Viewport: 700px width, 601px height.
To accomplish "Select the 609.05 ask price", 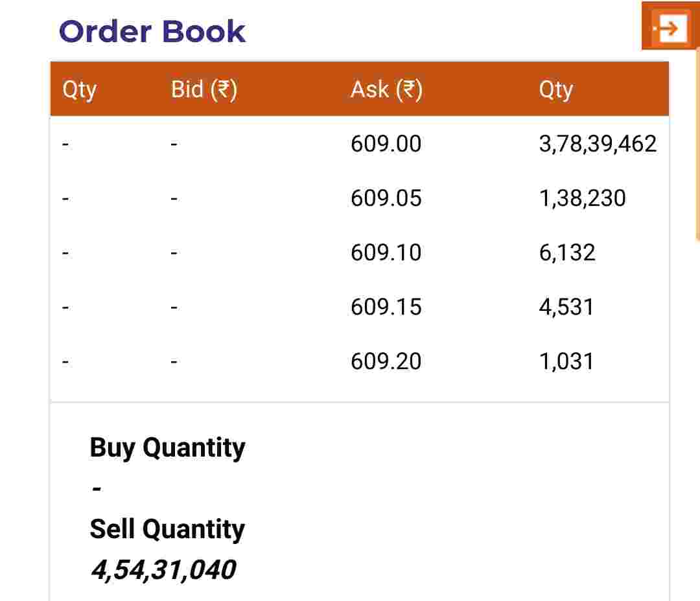I will pyautogui.click(x=386, y=198).
